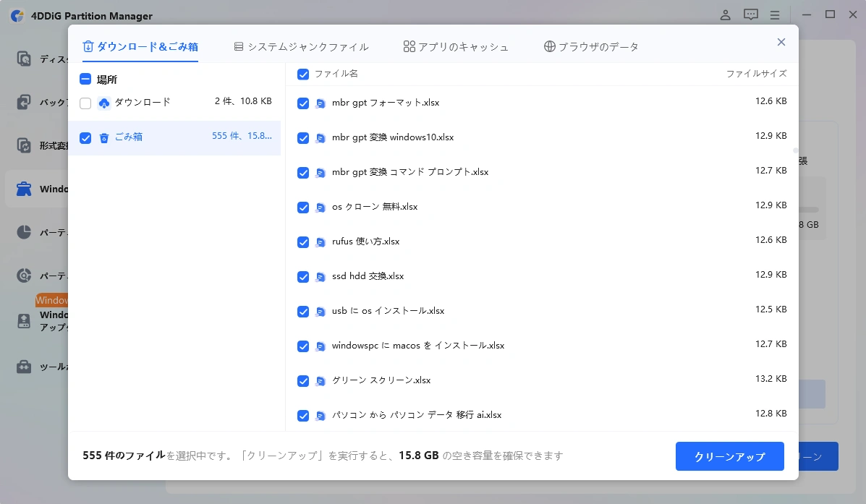
Task: Click file icon of ssd hdd 交換.xlsx
Action: 320,277
